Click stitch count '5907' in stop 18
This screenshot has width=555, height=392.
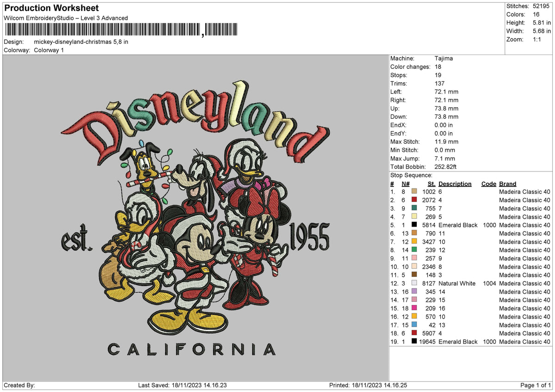click(x=429, y=333)
